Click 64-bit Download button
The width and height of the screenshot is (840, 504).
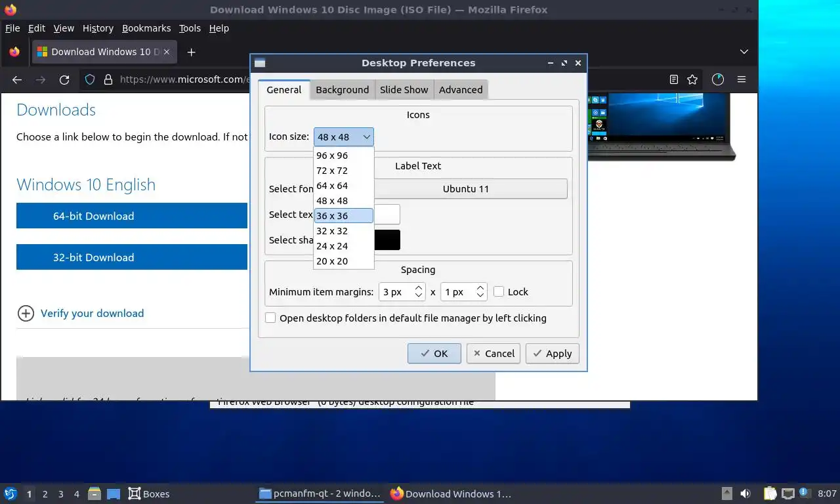click(x=132, y=216)
